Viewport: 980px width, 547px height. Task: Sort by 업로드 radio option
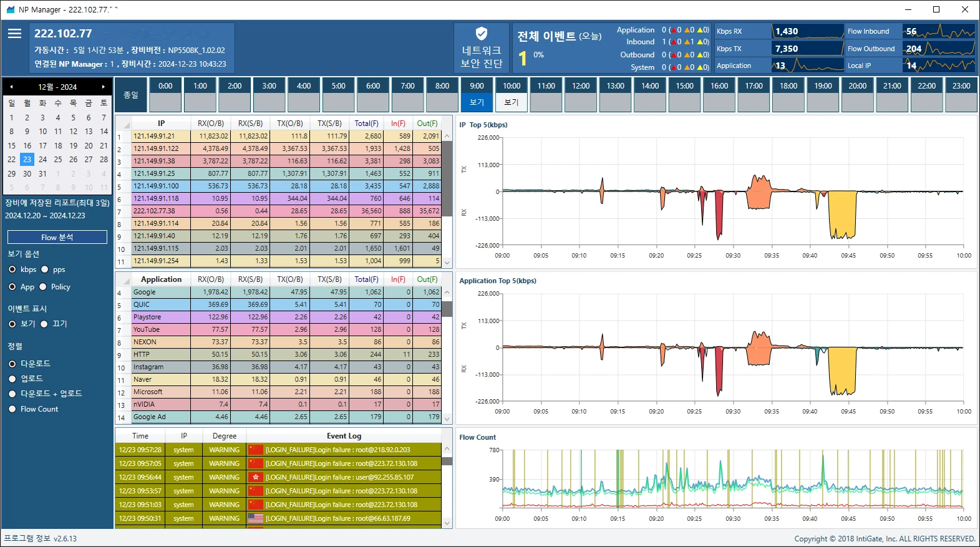(x=12, y=379)
